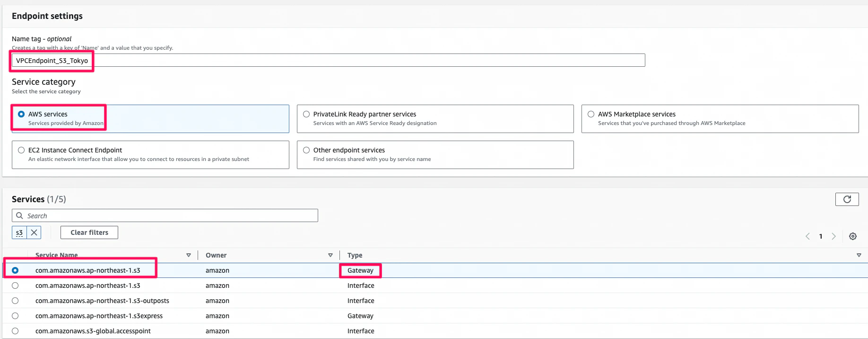This screenshot has width=868, height=339.
Task: Sort by Type column arrow
Action: click(x=859, y=255)
